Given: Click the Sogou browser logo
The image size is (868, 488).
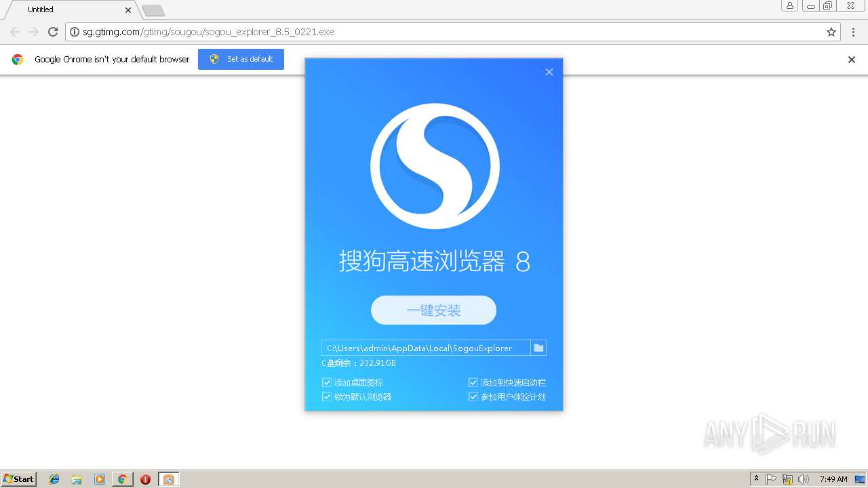Looking at the screenshot, I should (x=435, y=167).
